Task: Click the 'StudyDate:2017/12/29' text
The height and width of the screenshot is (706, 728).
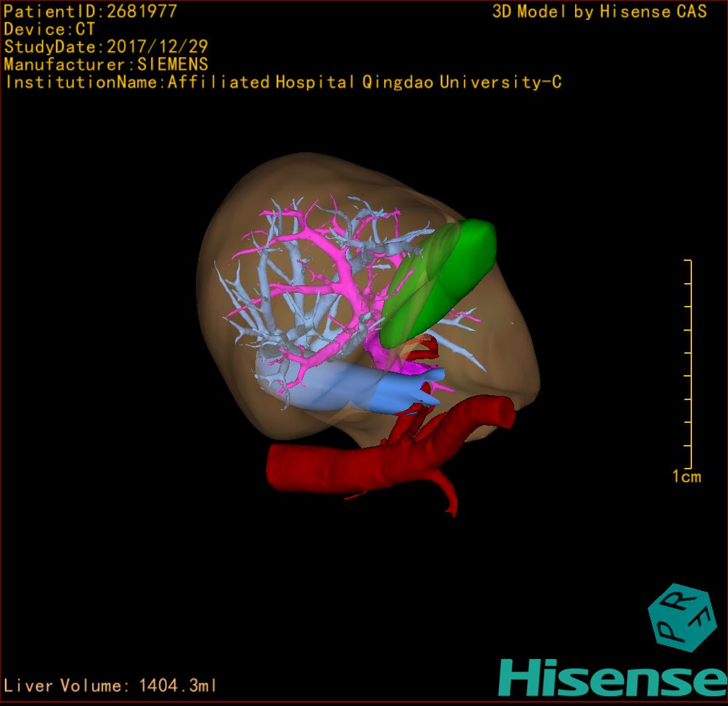Action: [x=106, y=46]
